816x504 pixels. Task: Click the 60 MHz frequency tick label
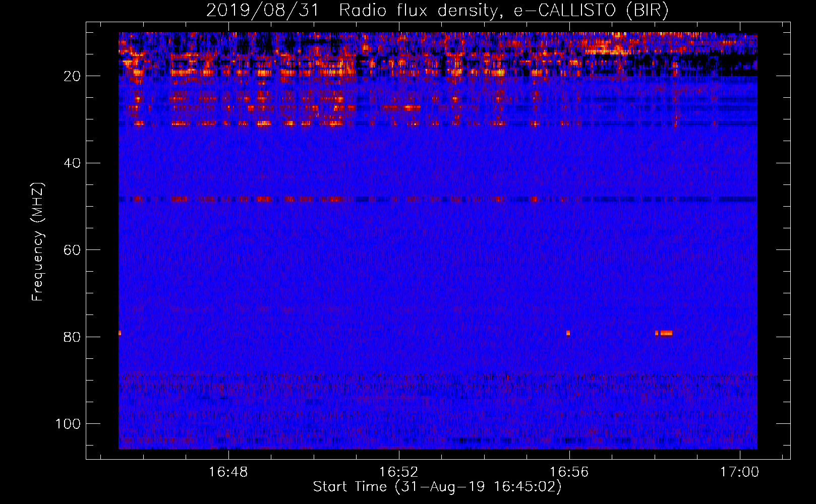pos(72,250)
